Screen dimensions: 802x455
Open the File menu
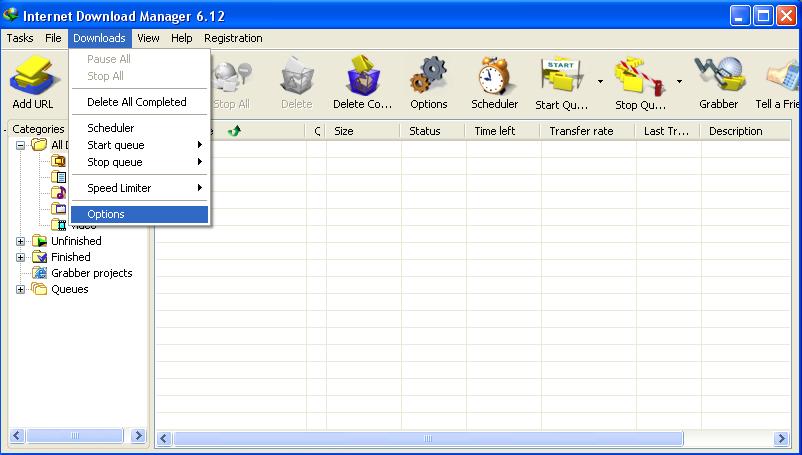pyautogui.click(x=53, y=38)
